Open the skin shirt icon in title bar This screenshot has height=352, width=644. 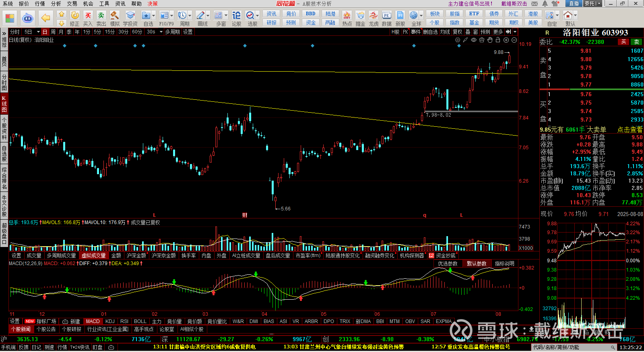click(x=555, y=4)
